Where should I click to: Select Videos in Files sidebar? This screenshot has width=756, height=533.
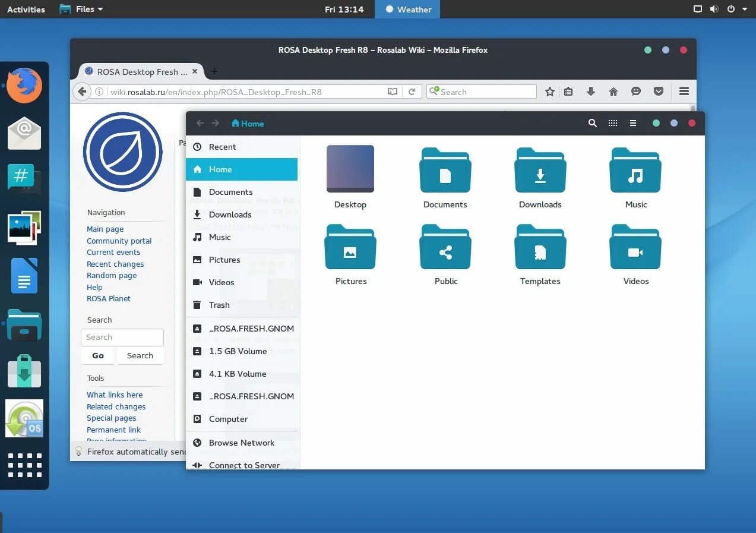click(242, 282)
